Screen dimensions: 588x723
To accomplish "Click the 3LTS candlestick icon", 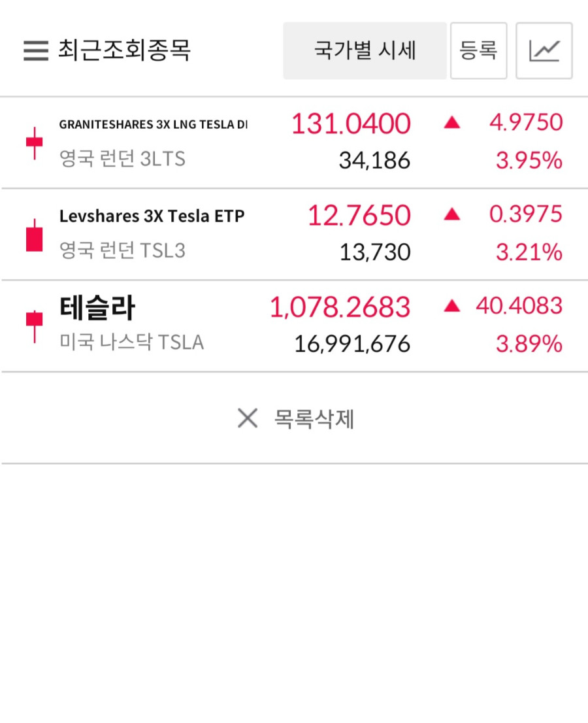I will coord(35,143).
